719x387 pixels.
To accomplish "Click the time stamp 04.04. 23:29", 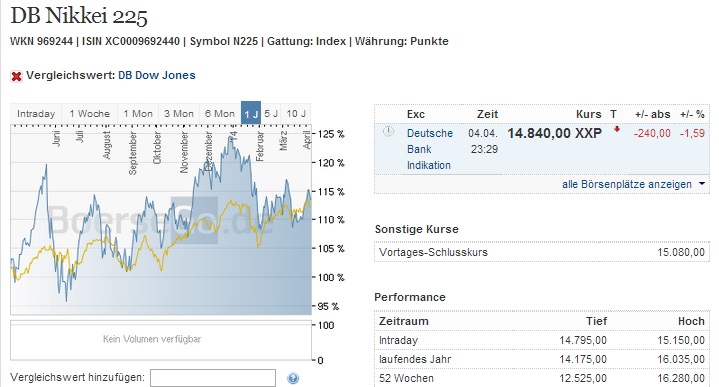I will click(x=483, y=141).
